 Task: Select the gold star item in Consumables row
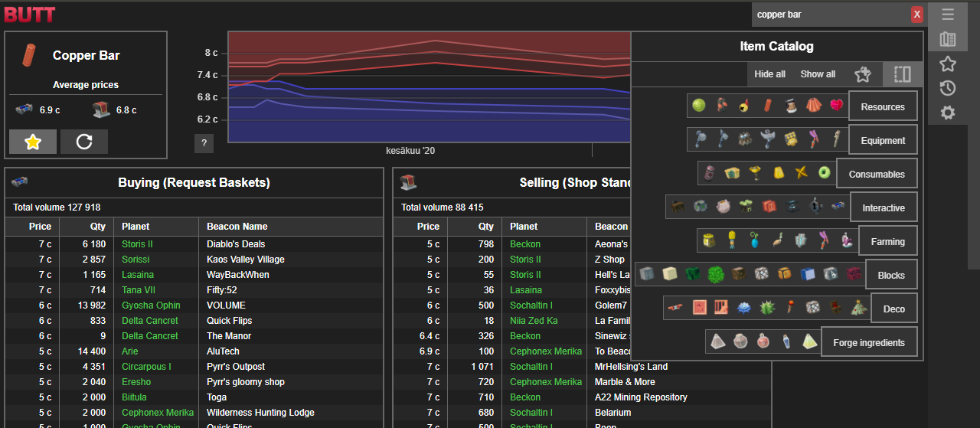coord(802,172)
